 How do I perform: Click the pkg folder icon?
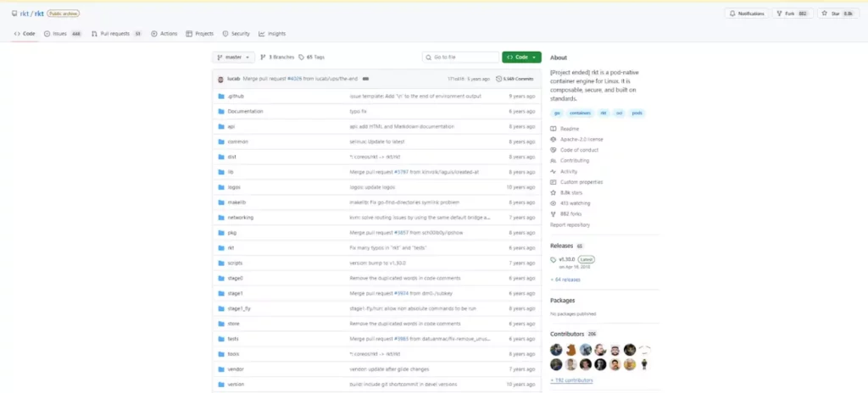coord(221,232)
